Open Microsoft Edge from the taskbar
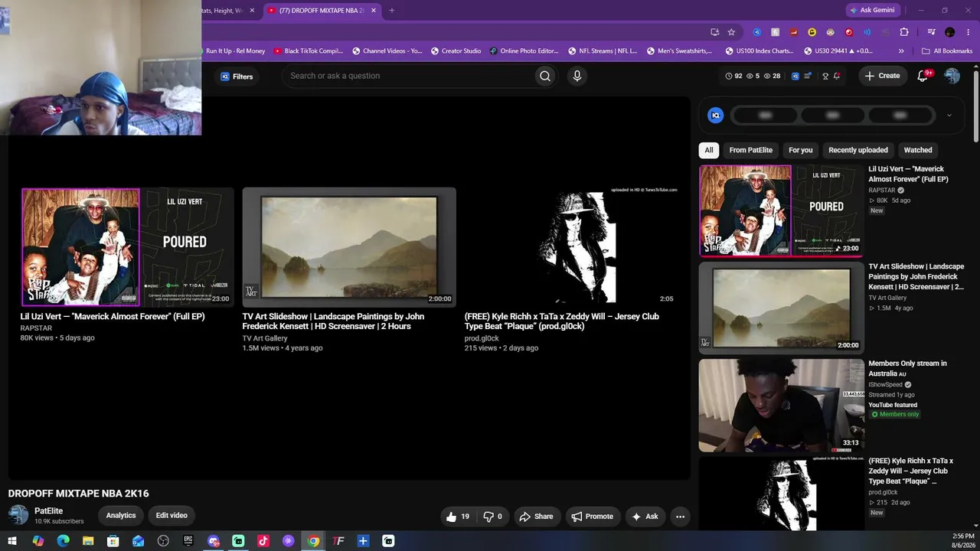This screenshot has width=980, height=551. pos(63,541)
